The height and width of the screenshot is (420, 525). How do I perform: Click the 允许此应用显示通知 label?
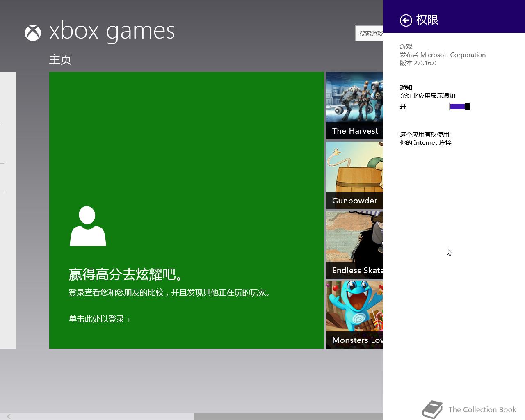tap(427, 96)
